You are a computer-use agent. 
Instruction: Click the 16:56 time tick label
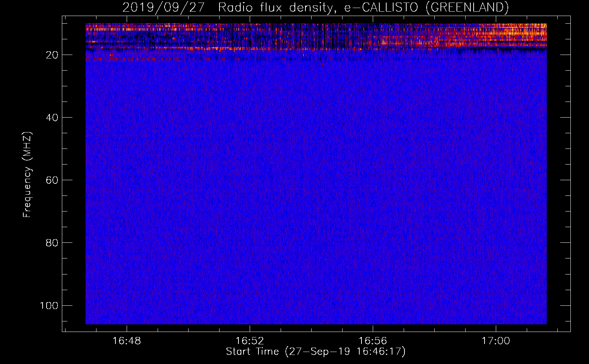373,341
